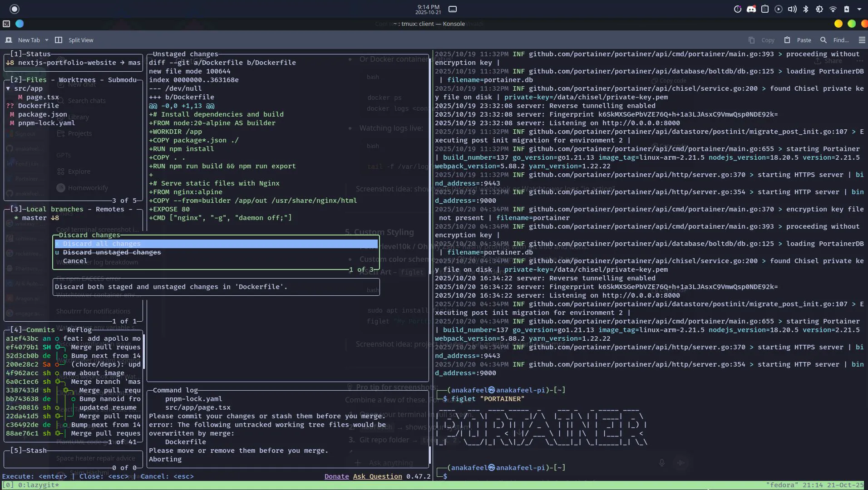Click the Copy toolbar button
The image size is (868, 490).
[x=761, y=40]
